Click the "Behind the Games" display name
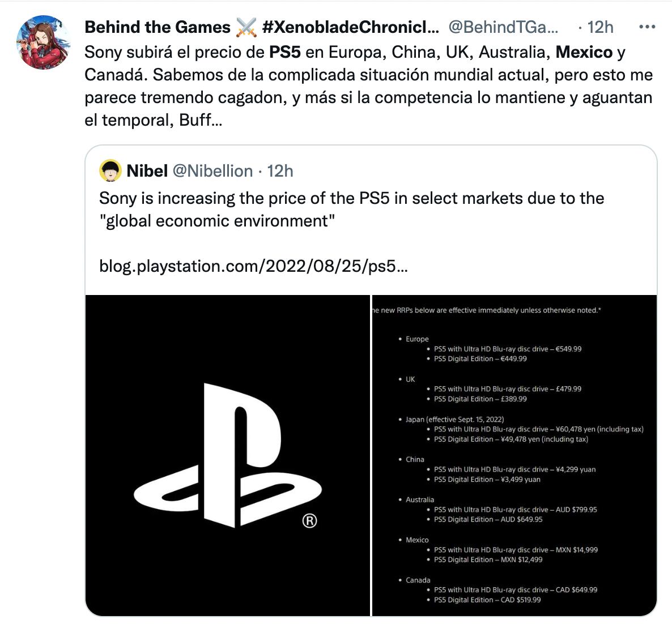The height and width of the screenshot is (624, 672). 157,27
